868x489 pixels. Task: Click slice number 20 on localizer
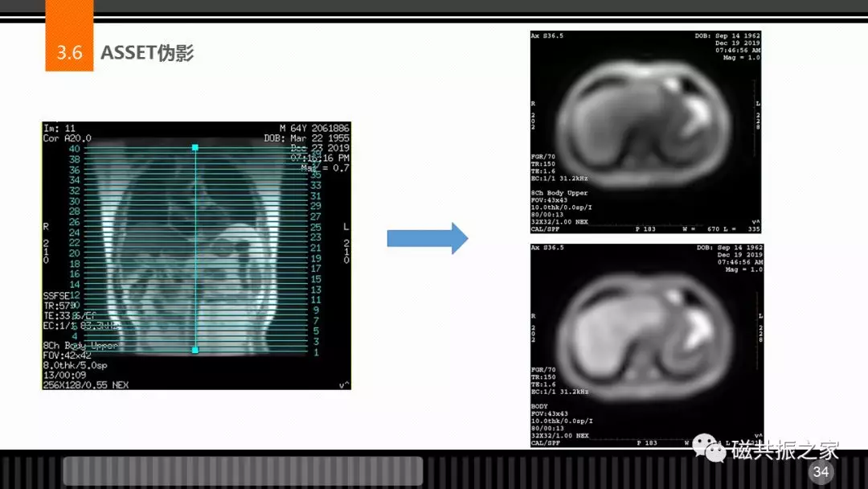74,253
